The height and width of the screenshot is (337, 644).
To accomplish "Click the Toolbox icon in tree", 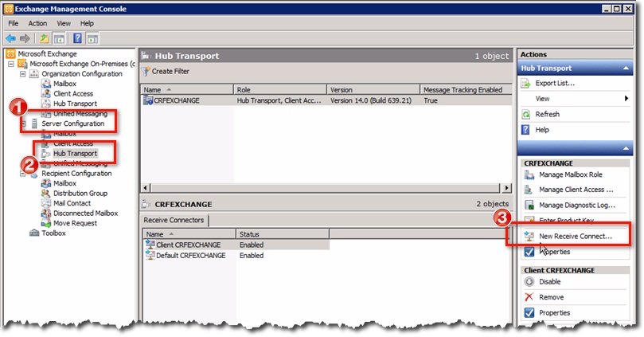I will [34, 233].
